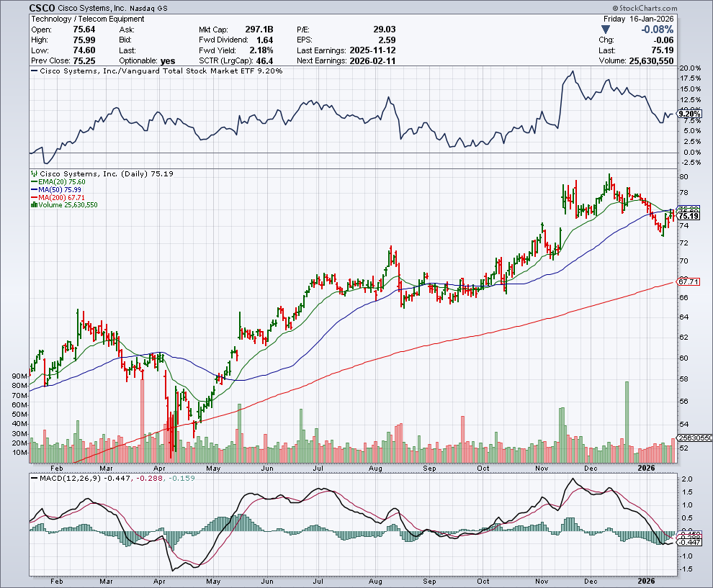
Task: Click the Last Earnings date 2025-11-12
Action: (x=372, y=50)
